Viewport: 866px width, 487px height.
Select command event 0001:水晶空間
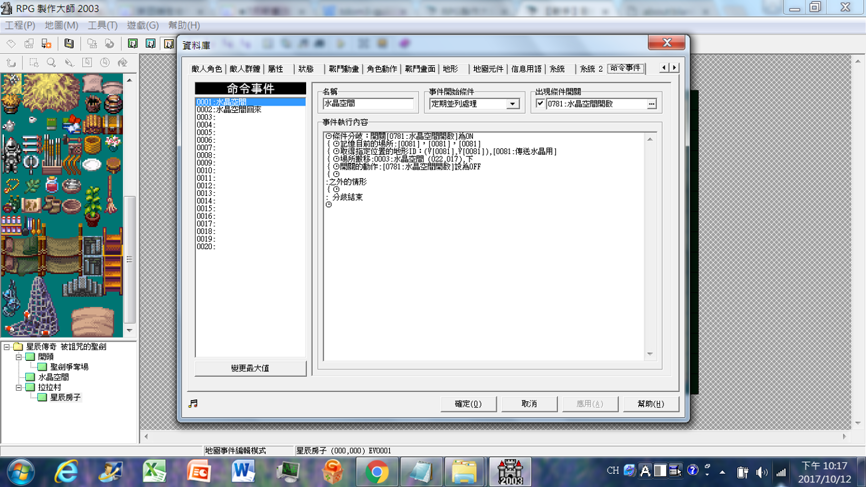point(250,102)
